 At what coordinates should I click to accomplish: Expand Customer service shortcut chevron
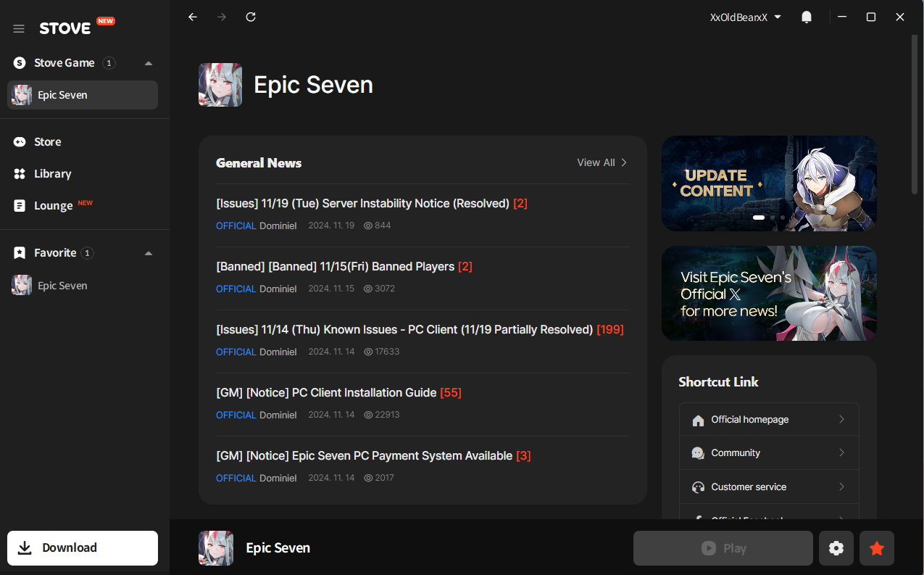tap(841, 487)
